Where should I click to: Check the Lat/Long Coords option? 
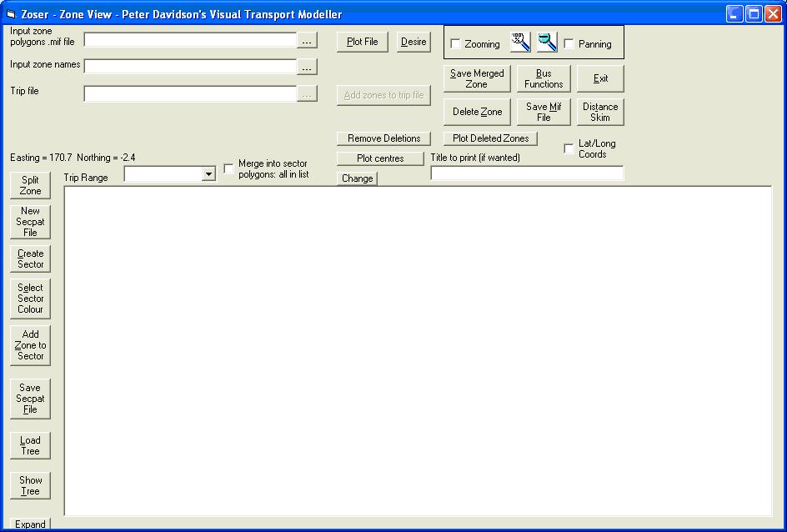pyautogui.click(x=569, y=148)
